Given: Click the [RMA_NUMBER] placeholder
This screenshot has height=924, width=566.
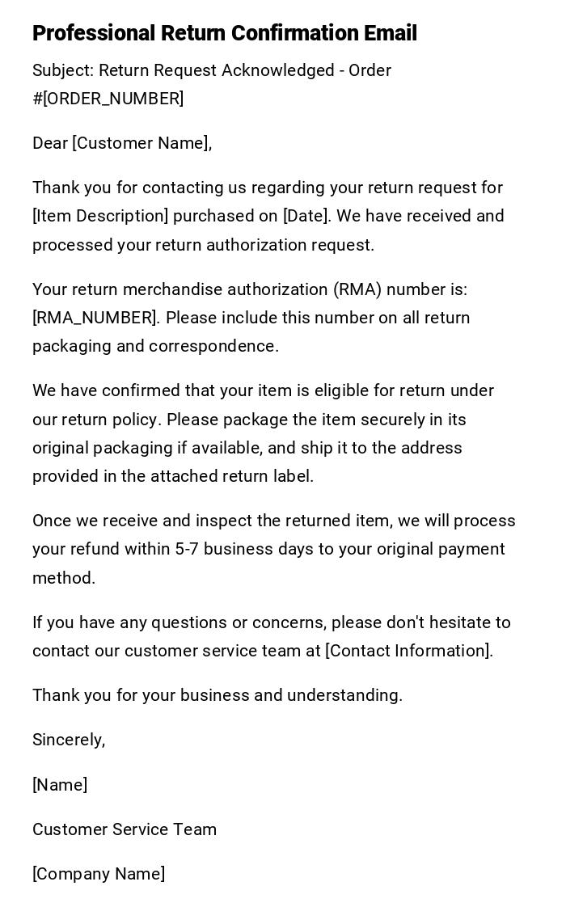Looking at the screenshot, I should [95, 318].
